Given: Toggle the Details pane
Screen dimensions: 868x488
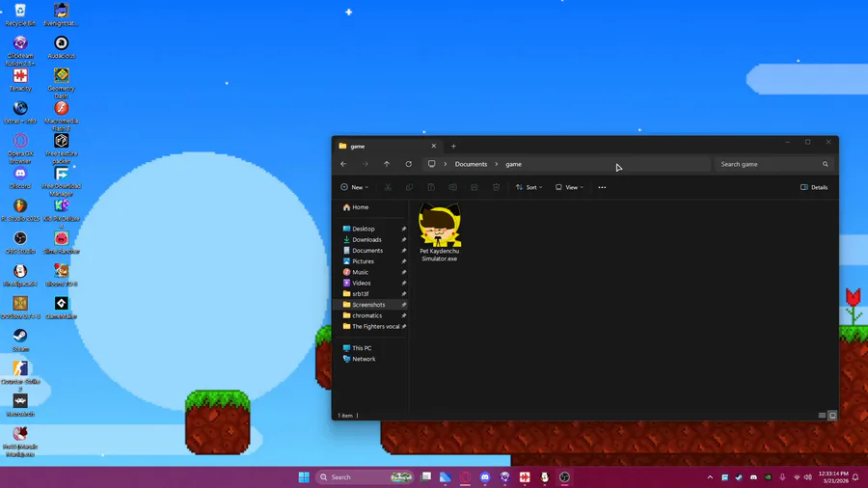Looking at the screenshot, I should point(814,187).
